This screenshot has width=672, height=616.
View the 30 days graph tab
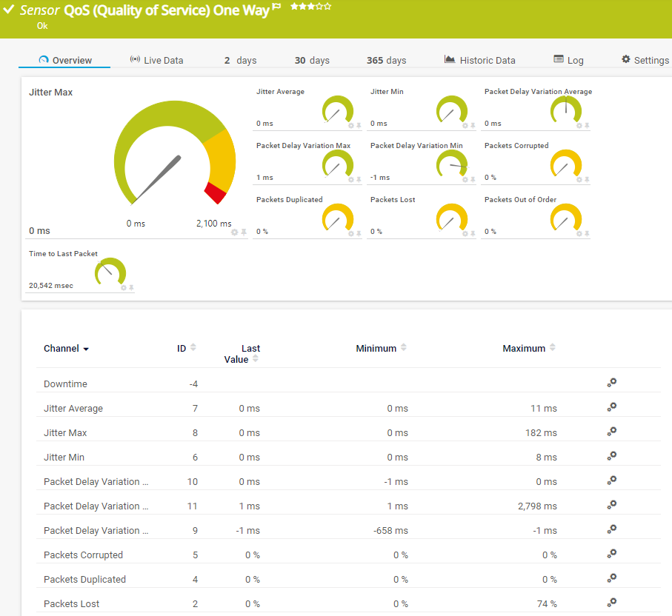[312, 60]
